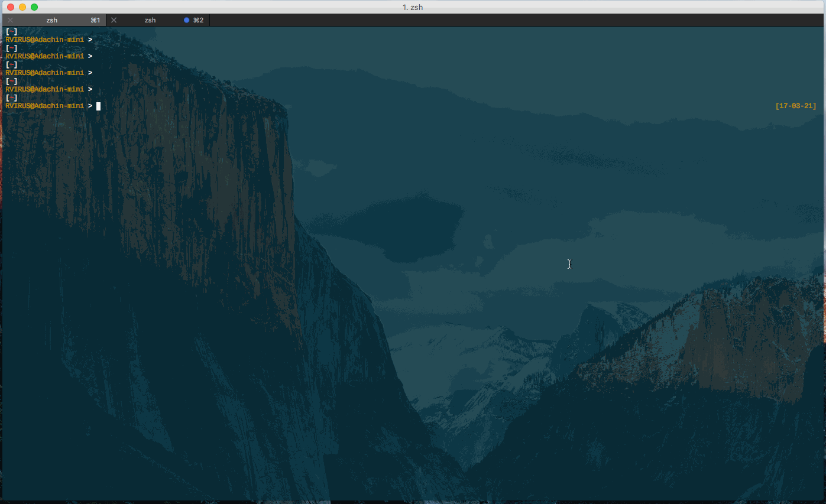Image resolution: width=826 pixels, height=504 pixels.
Task: Close the terminal window with red button
Action: [x=11, y=7]
